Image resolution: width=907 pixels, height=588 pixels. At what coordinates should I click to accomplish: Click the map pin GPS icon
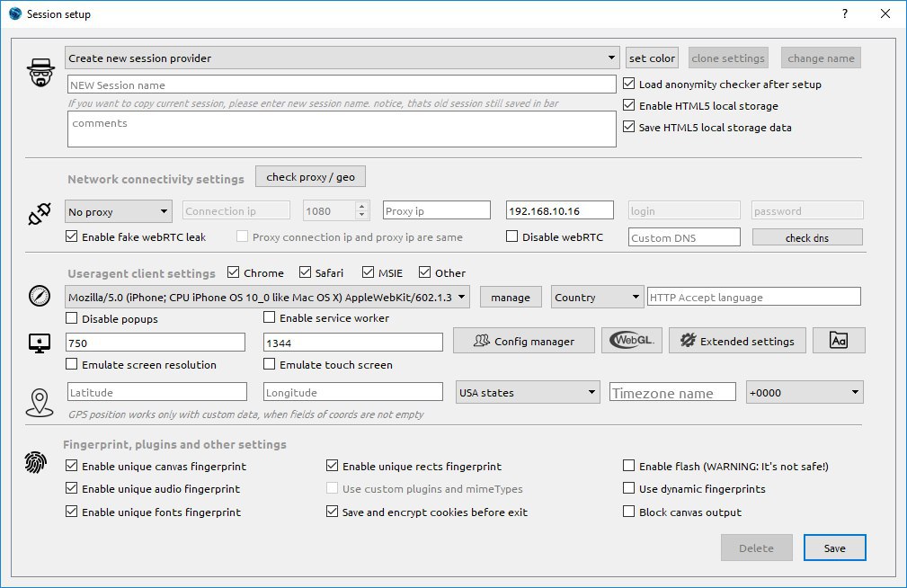(40, 403)
